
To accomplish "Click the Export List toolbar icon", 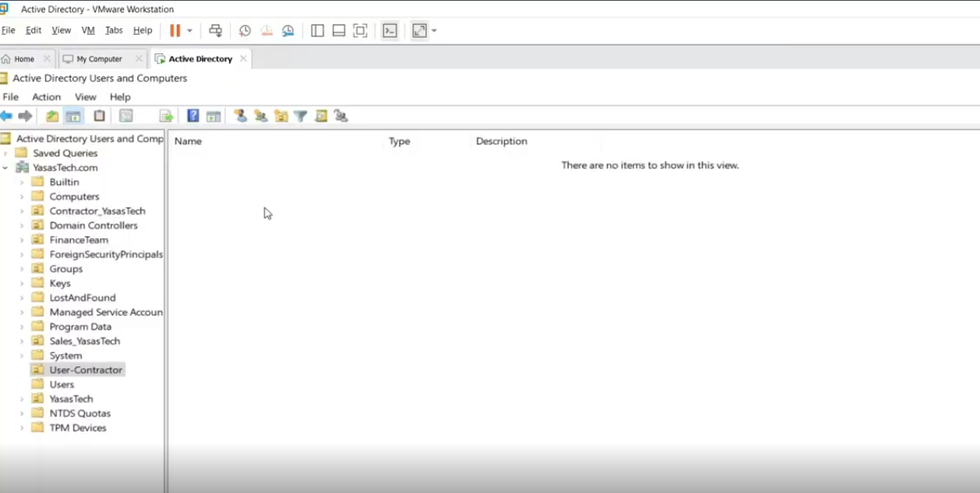I will point(166,116).
